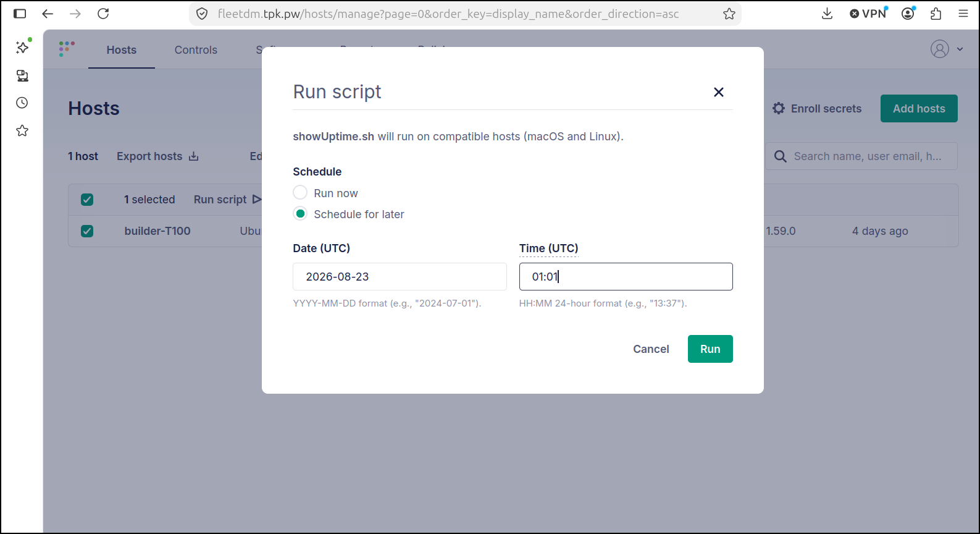Click the Export hosts download icon
This screenshot has height=534, width=980.
(x=194, y=156)
